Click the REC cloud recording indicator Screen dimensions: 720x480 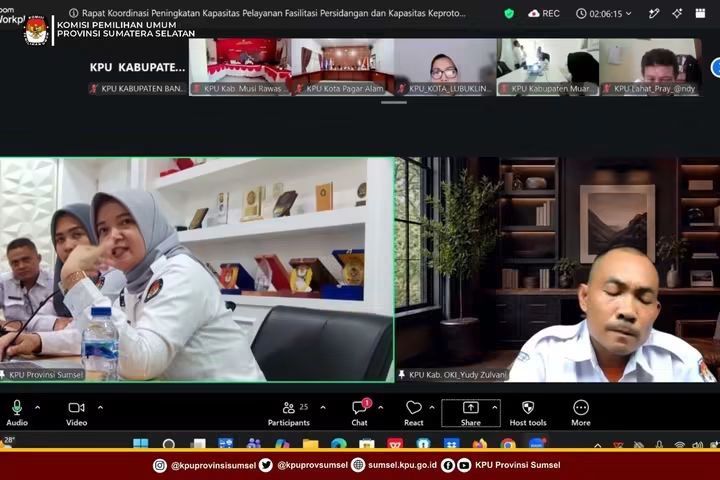click(544, 13)
